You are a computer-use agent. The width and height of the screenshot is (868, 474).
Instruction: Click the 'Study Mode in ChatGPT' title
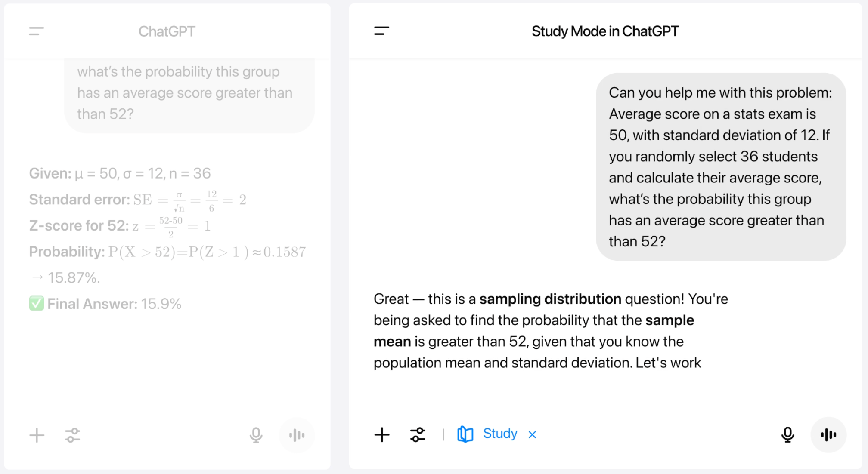click(605, 31)
